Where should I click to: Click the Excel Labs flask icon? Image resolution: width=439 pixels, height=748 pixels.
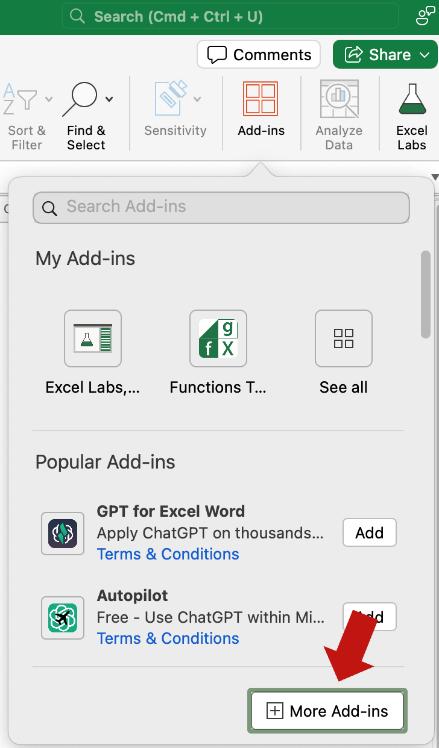click(412, 99)
